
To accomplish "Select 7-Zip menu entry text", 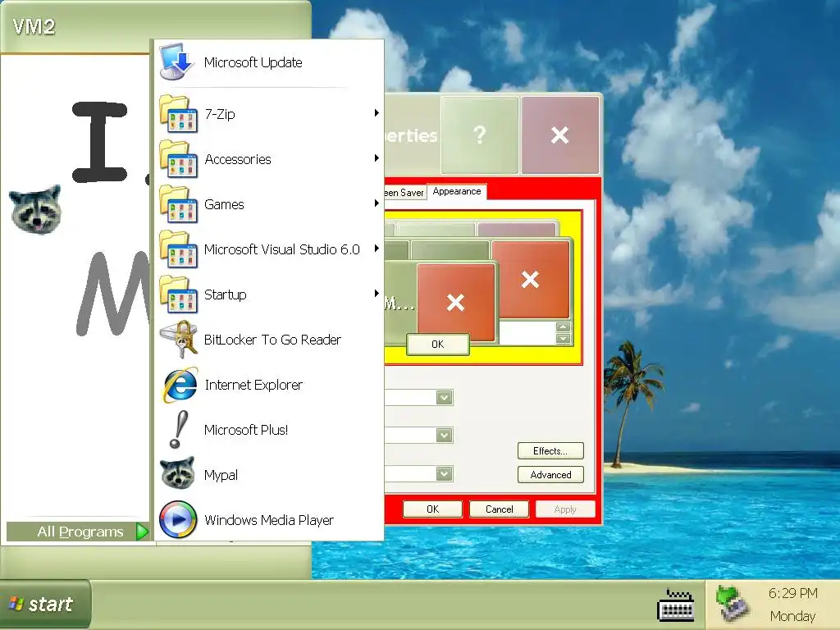I will coord(220,114).
